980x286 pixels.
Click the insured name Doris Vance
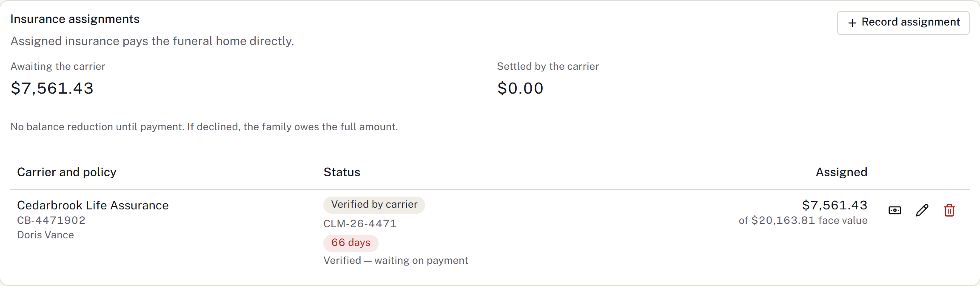[x=46, y=235]
